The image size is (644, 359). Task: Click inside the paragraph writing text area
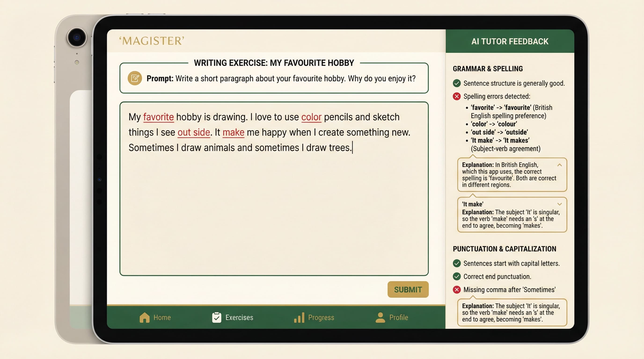click(x=274, y=189)
